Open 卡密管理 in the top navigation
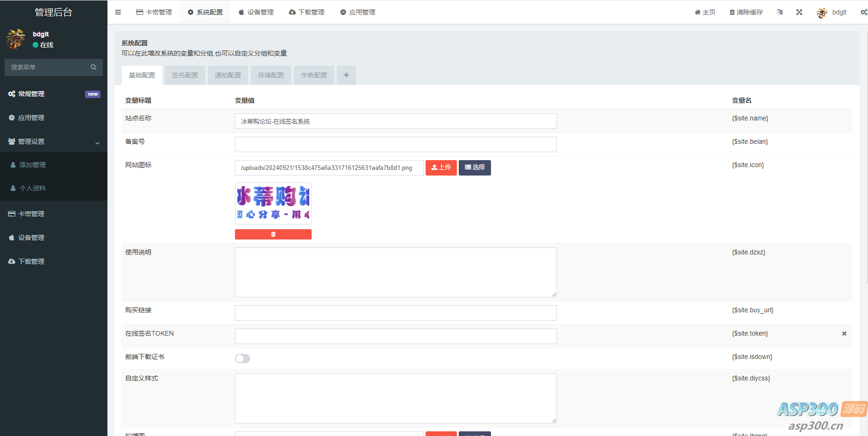The width and height of the screenshot is (868, 436). point(154,12)
